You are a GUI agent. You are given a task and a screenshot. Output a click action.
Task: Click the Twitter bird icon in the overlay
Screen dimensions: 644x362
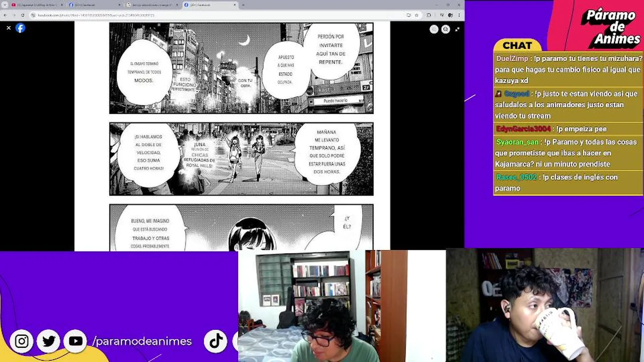[x=49, y=341]
